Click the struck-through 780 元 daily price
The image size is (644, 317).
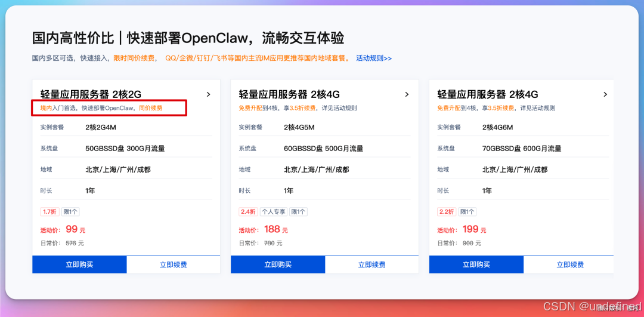(x=273, y=243)
